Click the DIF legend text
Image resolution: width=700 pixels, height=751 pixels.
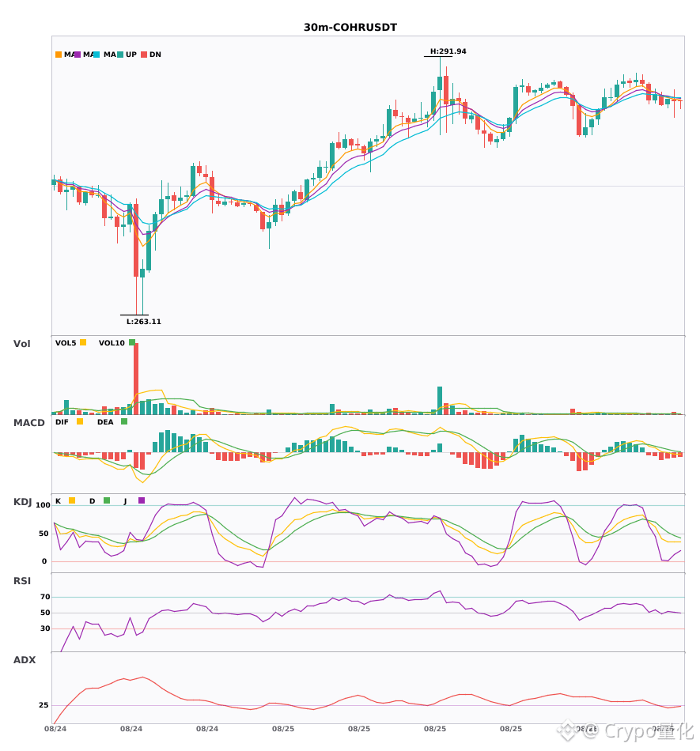coord(62,422)
